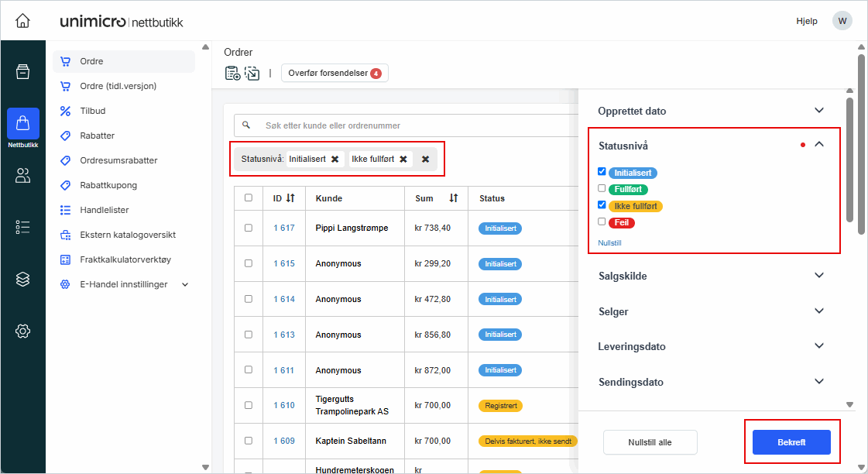Check the Fullført status checkbox
This screenshot has width=868, height=474.
coord(602,188)
